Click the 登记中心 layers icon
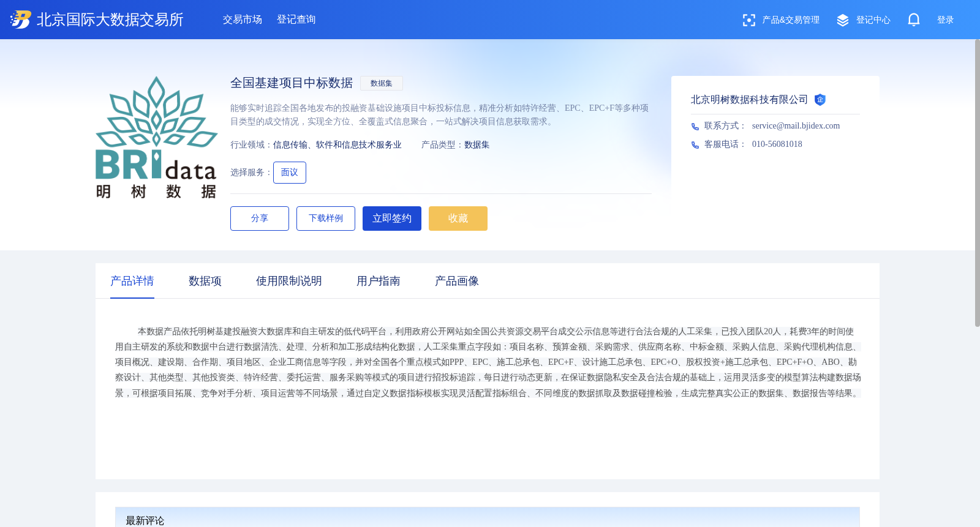The image size is (980, 527). (x=843, y=20)
